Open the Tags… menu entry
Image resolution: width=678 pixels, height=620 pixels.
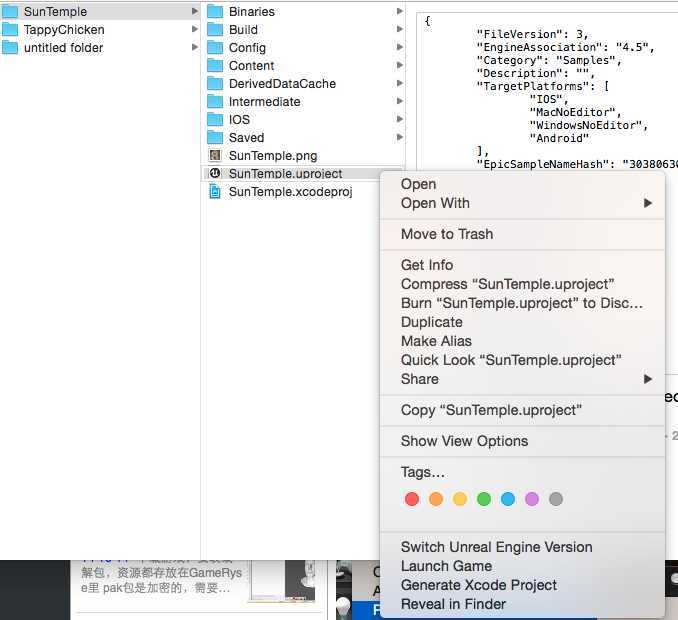522,472
